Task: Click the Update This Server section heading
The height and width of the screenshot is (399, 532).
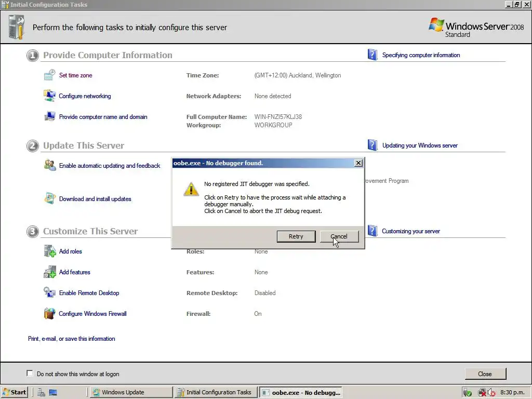Action: pos(84,145)
